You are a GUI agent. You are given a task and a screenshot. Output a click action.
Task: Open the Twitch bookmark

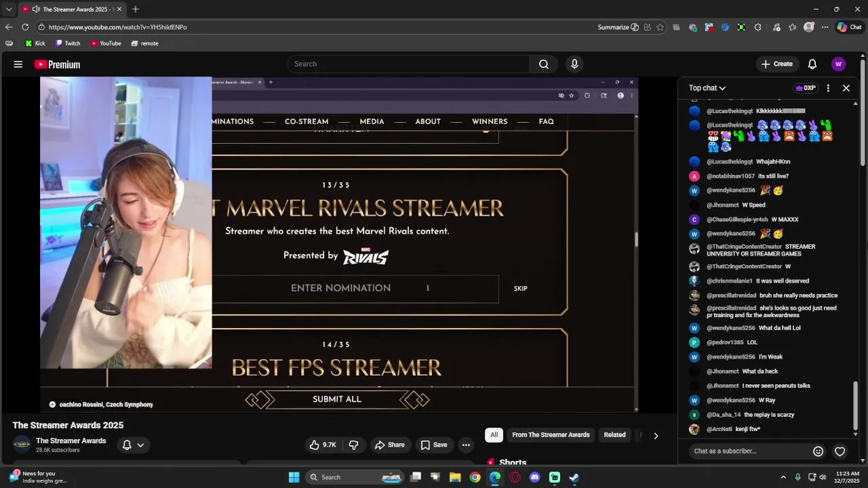point(68,43)
